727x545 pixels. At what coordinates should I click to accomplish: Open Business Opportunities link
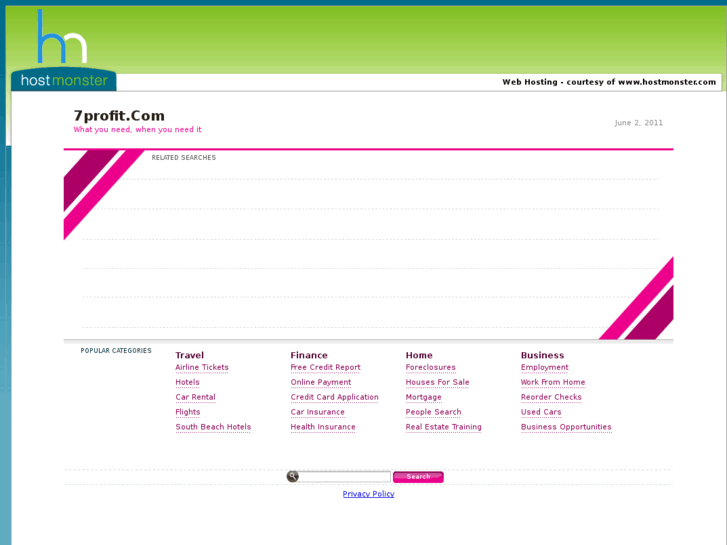point(566,427)
